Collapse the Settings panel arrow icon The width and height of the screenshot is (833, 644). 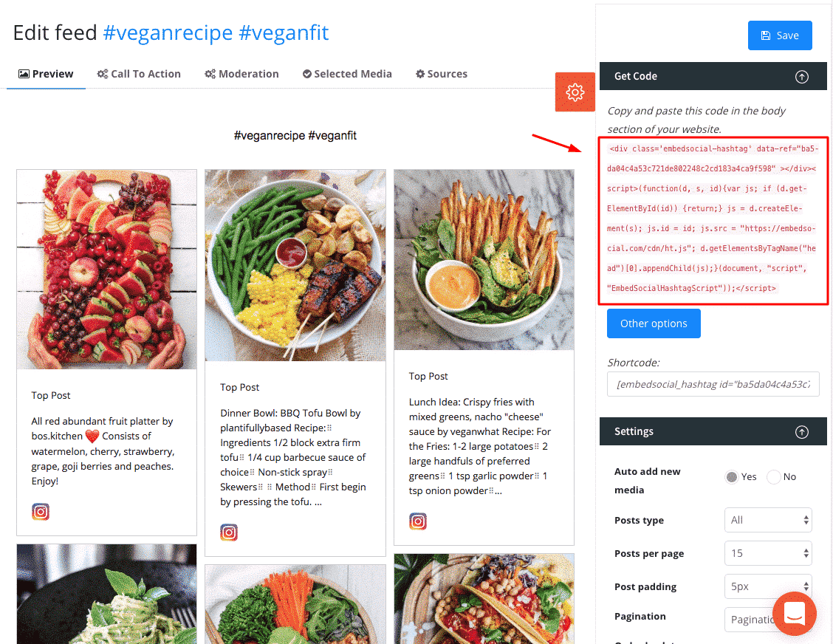tap(802, 432)
